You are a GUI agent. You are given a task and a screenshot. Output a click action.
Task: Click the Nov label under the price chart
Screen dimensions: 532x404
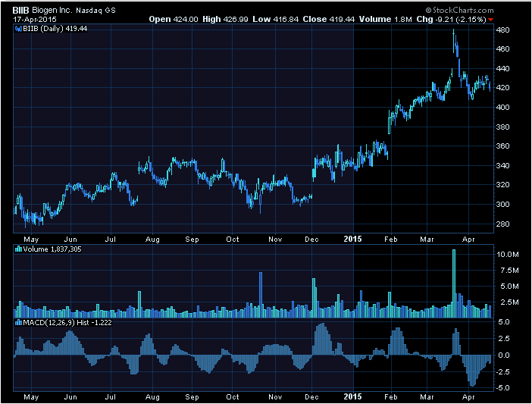[x=275, y=240]
